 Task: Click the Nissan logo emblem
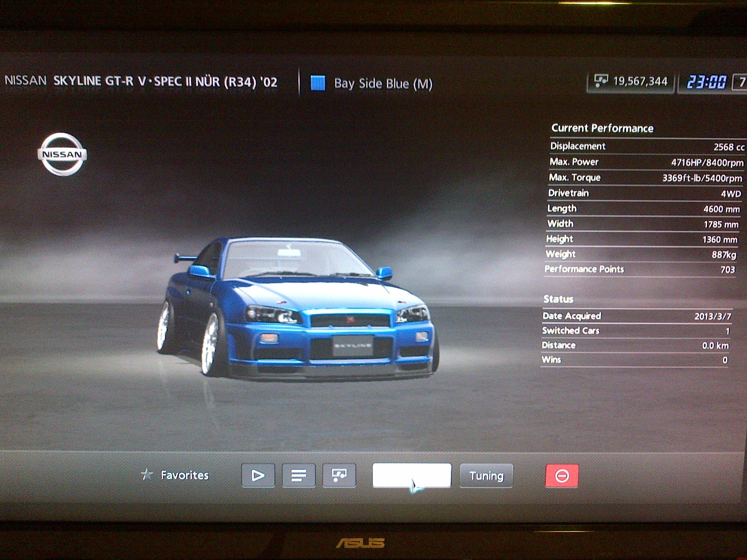tap(62, 154)
